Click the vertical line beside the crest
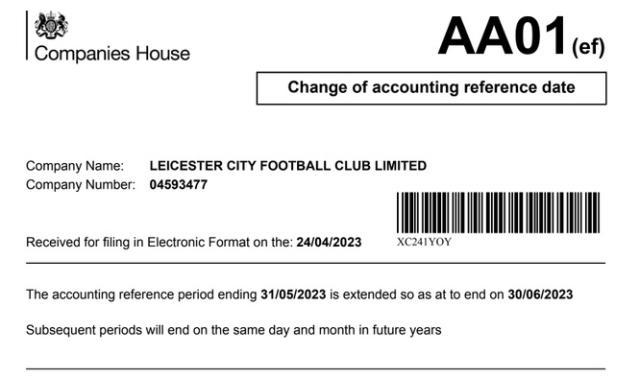This screenshot has width=640, height=377. [x=27, y=35]
